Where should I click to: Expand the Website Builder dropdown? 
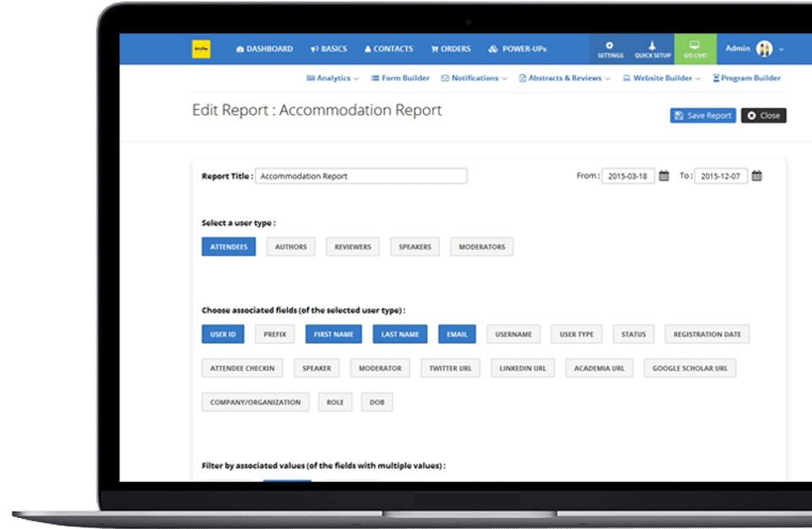661,78
